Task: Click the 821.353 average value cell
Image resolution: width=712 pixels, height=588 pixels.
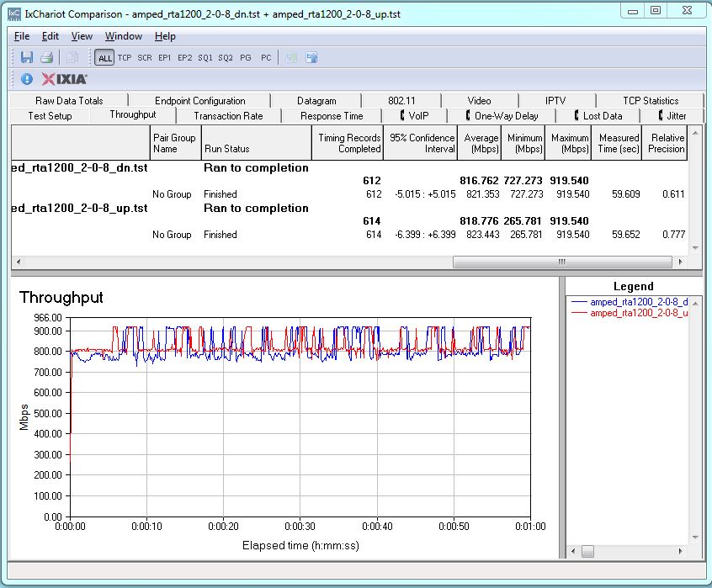Action: pos(483,194)
